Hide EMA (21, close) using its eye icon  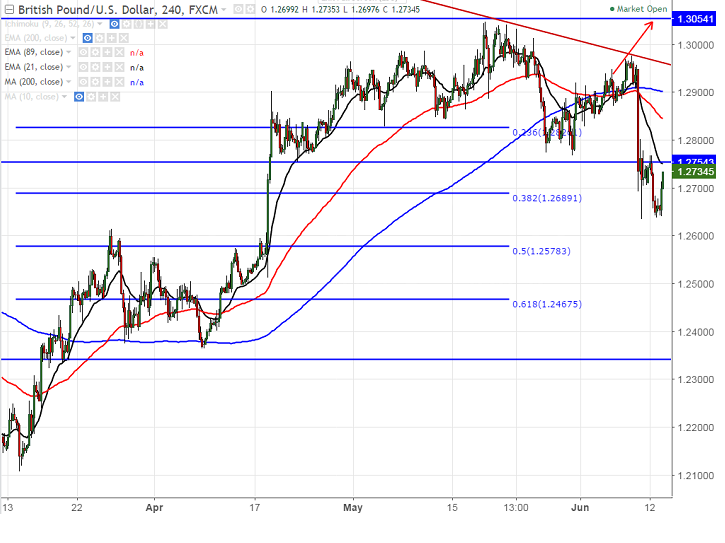[x=83, y=68]
